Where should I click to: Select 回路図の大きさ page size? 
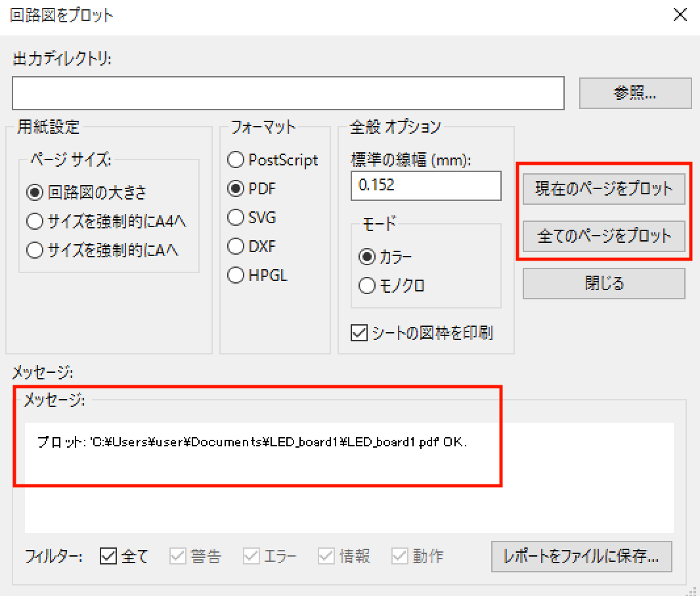34,192
